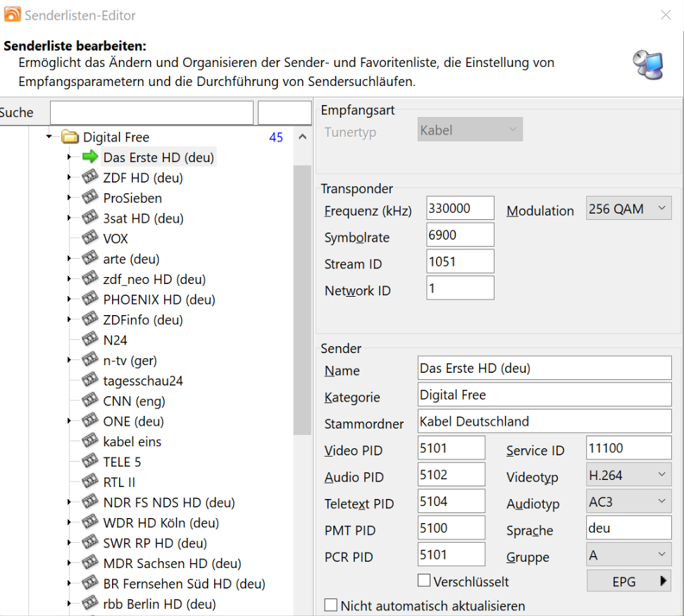The height and width of the screenshot is (616, 684).
Task: Select the RTL II channel row
Action: 119,482
